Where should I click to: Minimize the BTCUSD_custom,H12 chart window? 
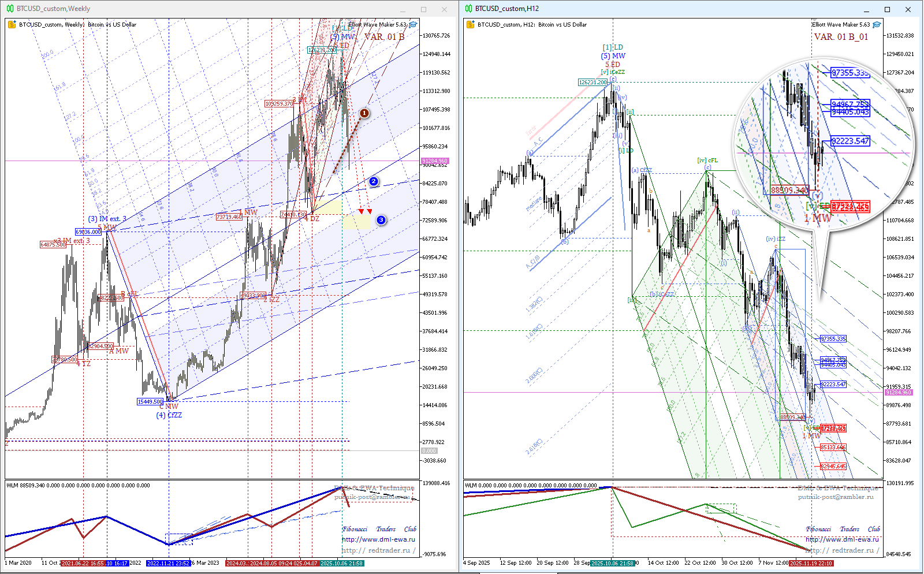pos(866,9)
